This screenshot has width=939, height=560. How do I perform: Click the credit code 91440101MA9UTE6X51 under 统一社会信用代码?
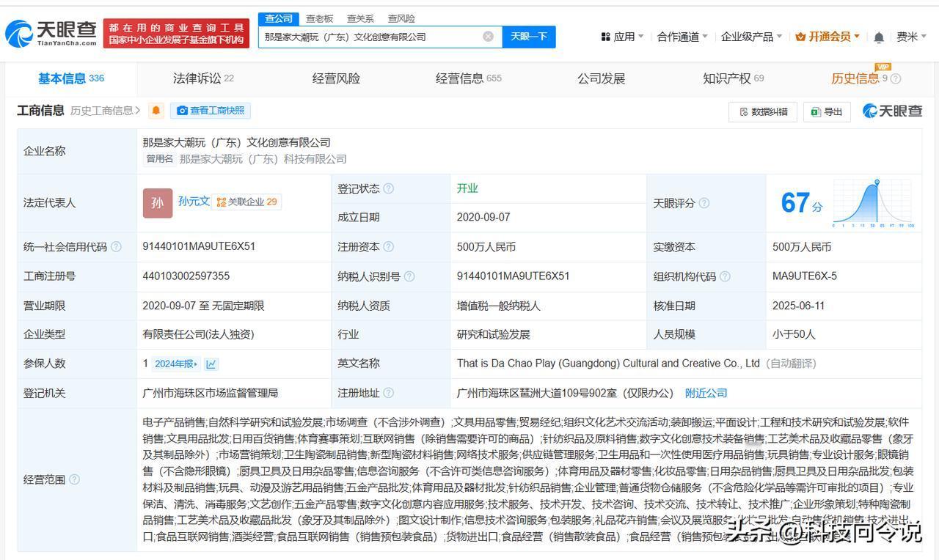point(199,246)
